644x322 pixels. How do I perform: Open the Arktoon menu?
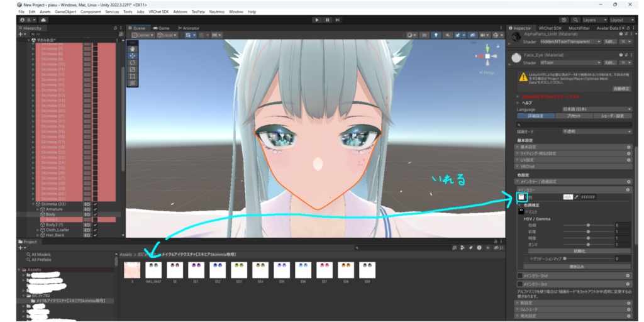pos(180,12)
